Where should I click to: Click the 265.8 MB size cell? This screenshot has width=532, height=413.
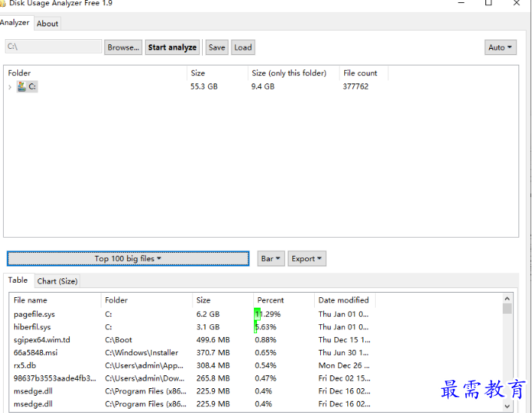point(213,378)
